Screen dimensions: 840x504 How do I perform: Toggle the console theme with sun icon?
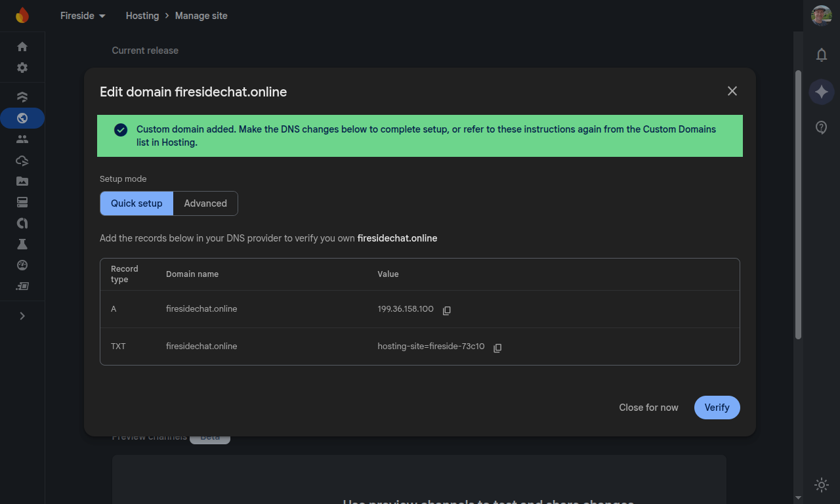tap(821, 485)
